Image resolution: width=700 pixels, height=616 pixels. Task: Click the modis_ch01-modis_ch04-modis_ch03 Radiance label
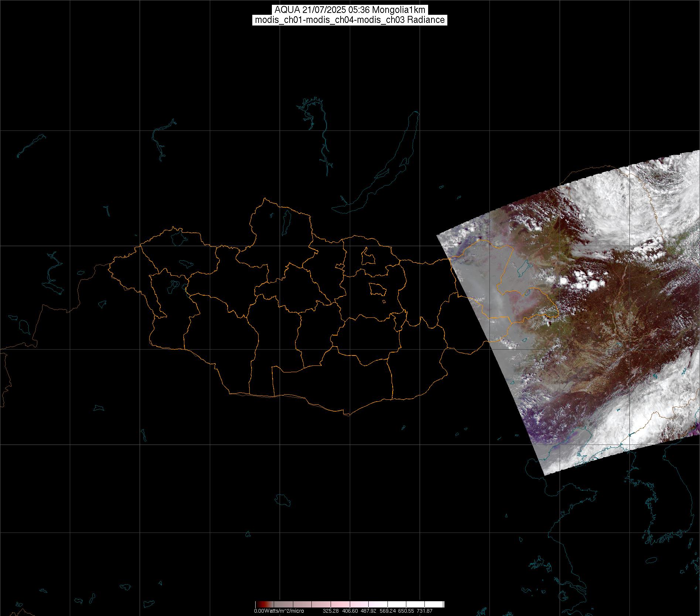[349, 20]
